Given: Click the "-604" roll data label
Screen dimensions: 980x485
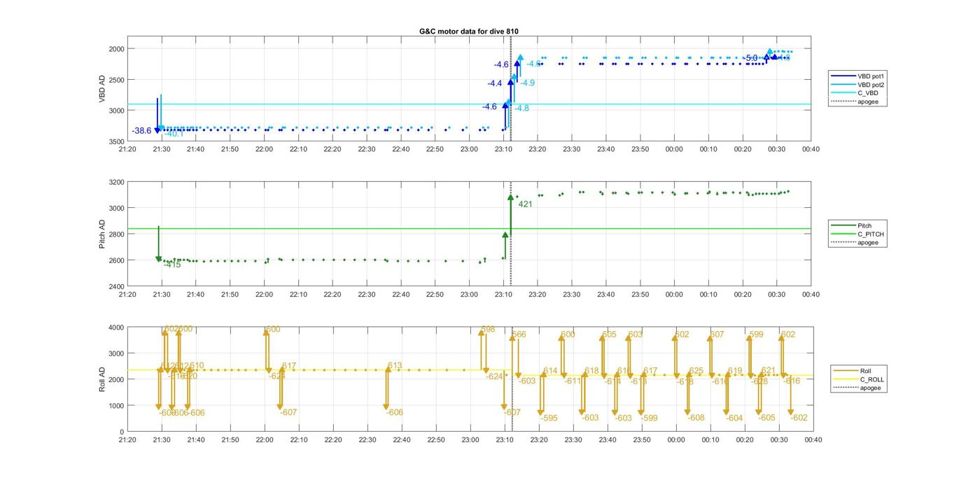Looking at the screenshot, I should [x=734, y=418].
